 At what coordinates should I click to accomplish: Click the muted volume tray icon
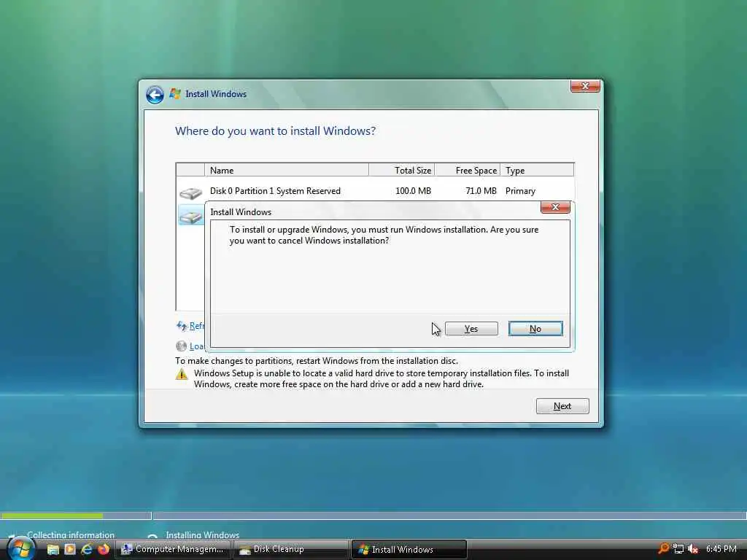(693, 549)
